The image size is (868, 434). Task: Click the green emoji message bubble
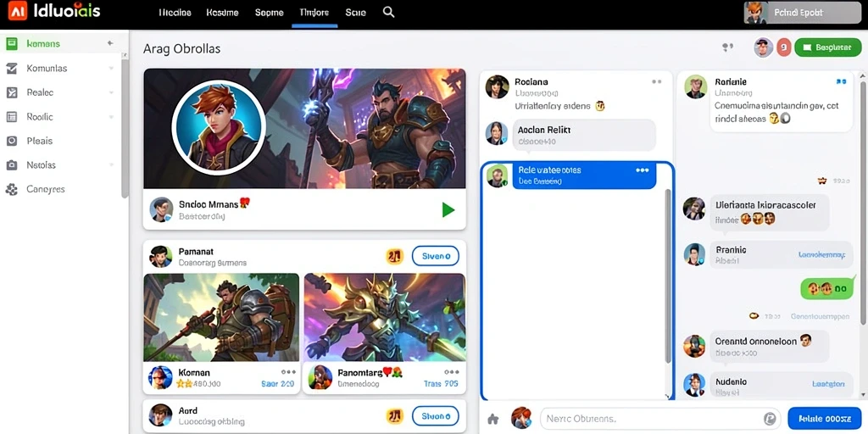tap(827, 288)
